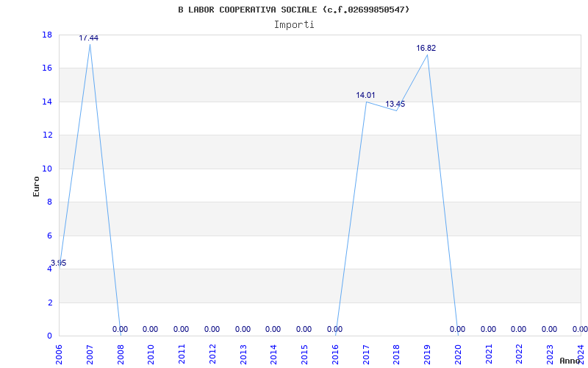
Task: Select the 16 tick label on y-axis
Action: click(x=47, y=68)
